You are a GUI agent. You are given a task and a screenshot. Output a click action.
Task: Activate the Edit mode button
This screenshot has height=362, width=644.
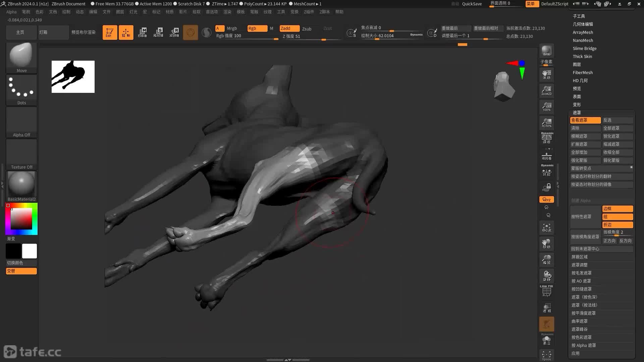click(110, 33)
